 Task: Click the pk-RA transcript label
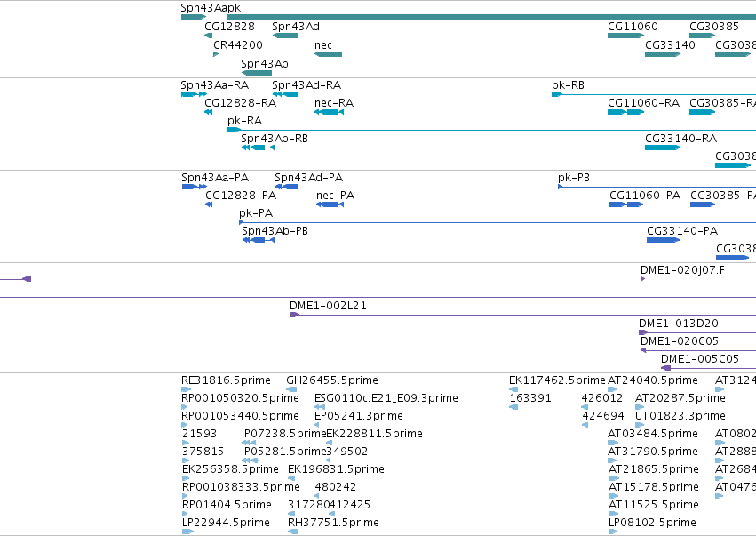point(245,121)
